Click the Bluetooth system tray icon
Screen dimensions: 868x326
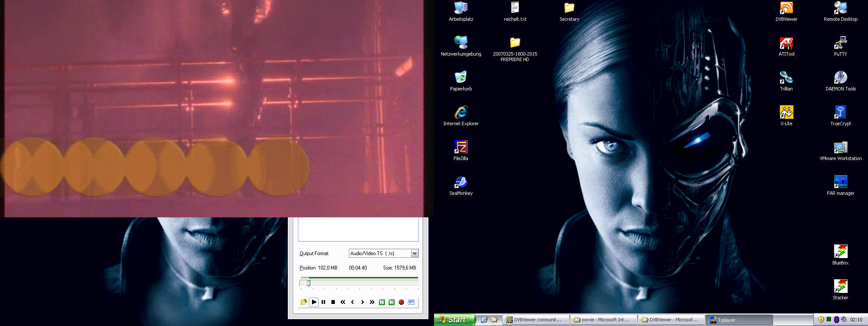[x=836, y=320]
